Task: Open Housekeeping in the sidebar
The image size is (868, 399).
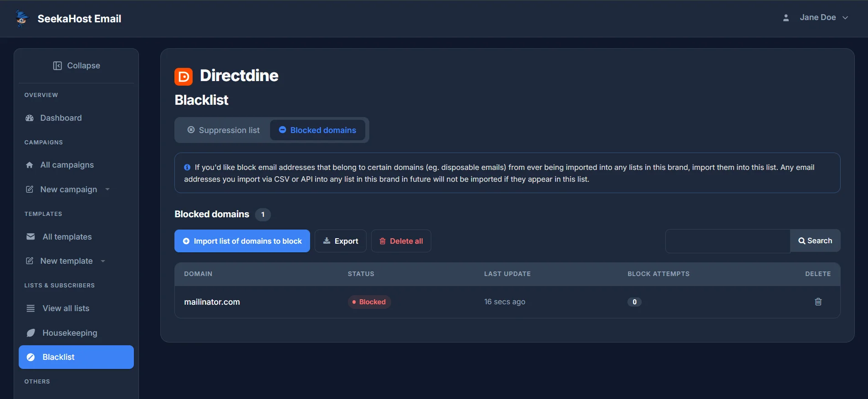Action: tap(76, 333)
